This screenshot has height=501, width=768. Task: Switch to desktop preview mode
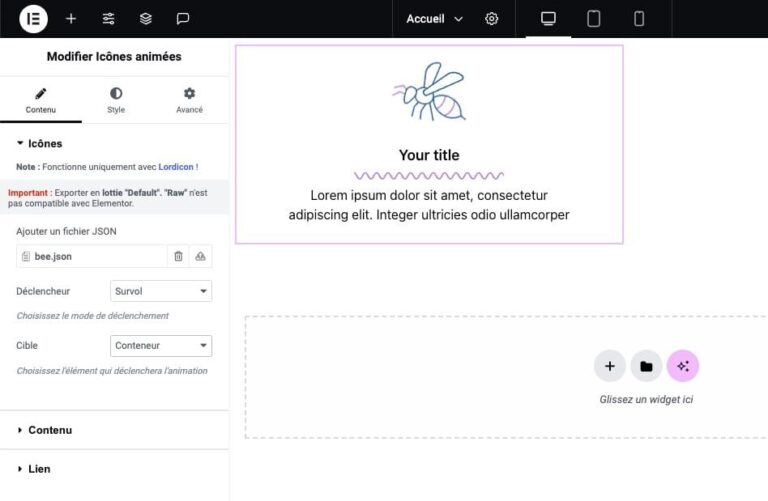tap(548, 19)
